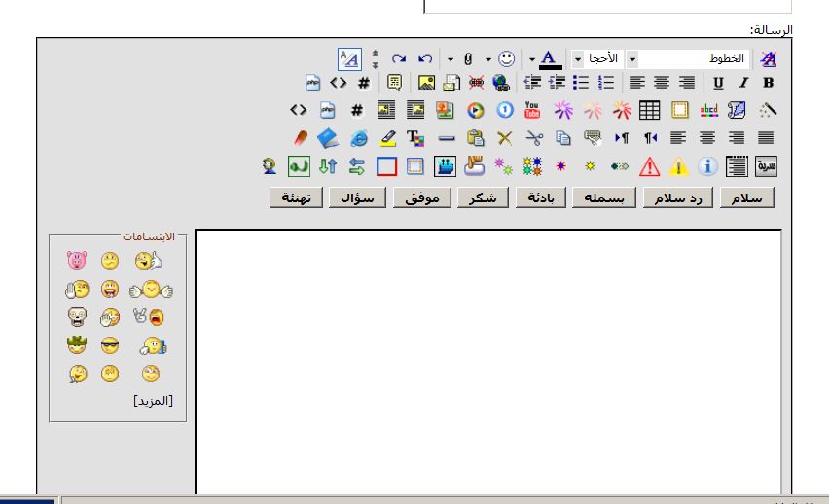Click the Insert Table icon
The width and height of the screenshot is (829, 504).
pyautogui.click(x=649, y=111)
